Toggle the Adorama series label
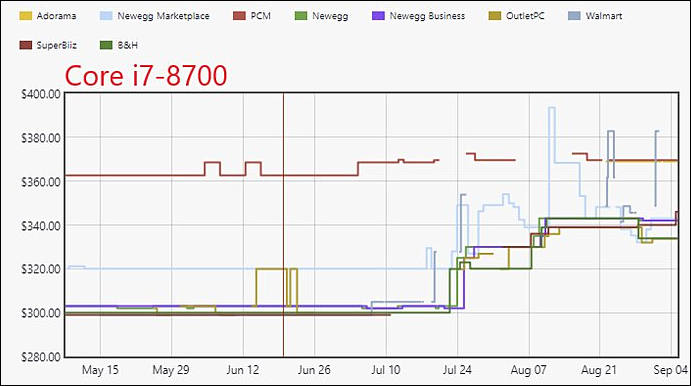The height and width of the screenshot is (386, 691). [x=56, y=16]
